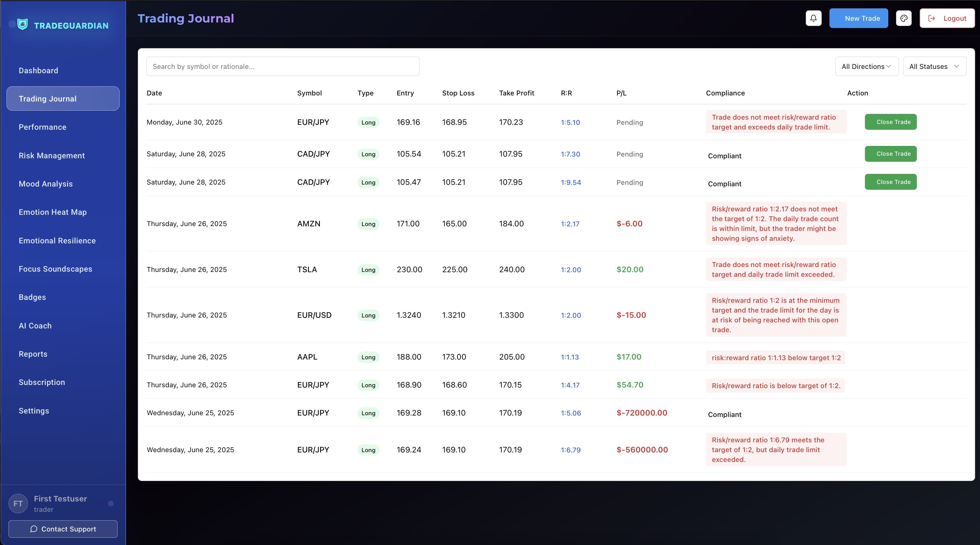Click the Compliance column header
The image size is (980, 545).
[725, 93]
